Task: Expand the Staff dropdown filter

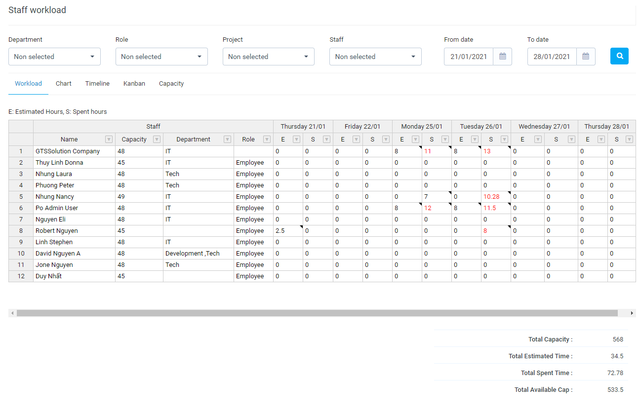Action: [375, 57]
